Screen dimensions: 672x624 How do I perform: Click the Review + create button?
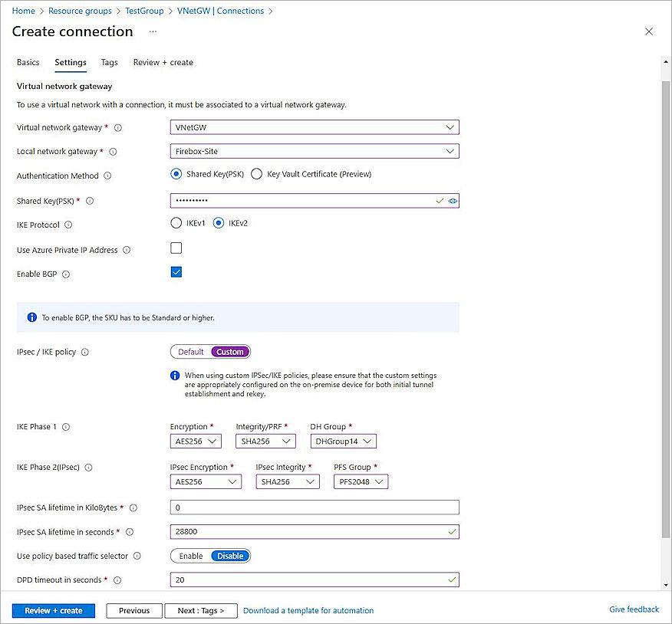tap(53, 610)
